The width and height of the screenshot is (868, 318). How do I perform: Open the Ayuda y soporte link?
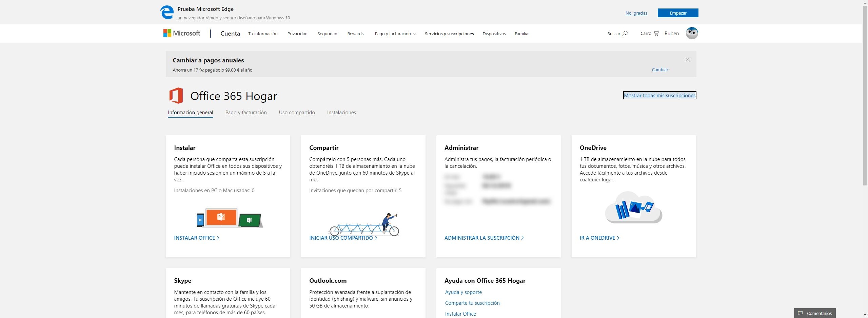point(463,292)
